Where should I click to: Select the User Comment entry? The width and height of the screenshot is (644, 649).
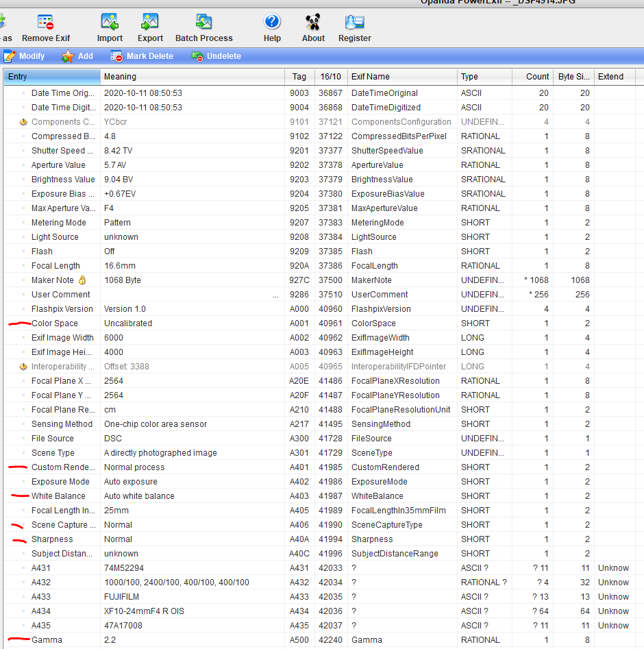(x=60, y=295)
